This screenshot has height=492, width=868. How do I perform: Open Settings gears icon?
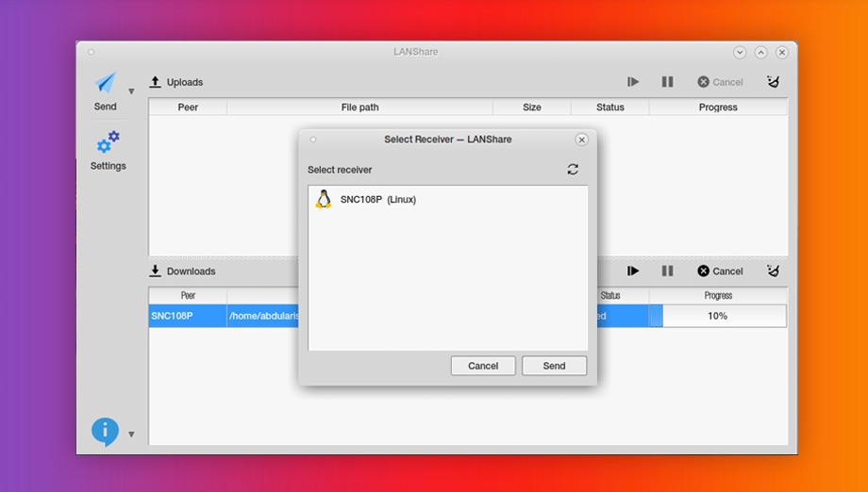tap(108, 142)
